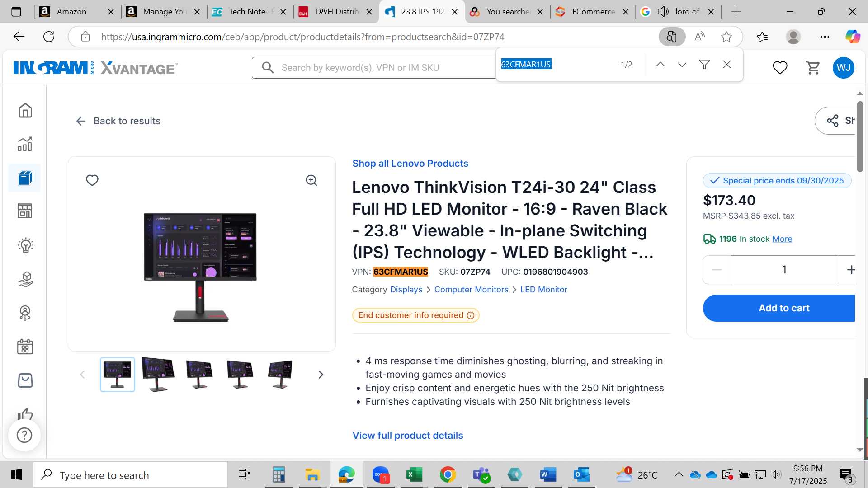Decrease quantity with the minus button

coord(717,270)
